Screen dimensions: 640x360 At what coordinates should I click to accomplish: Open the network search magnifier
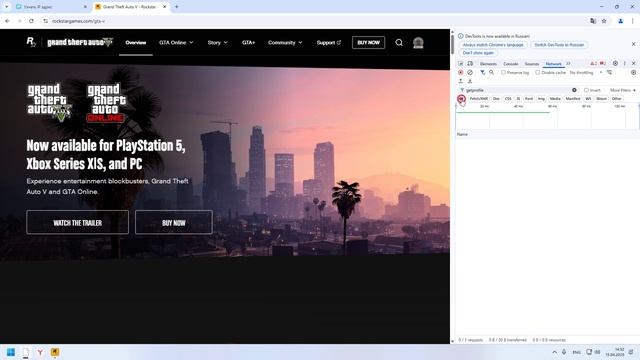pyautogui.click(x=492, y=72)
